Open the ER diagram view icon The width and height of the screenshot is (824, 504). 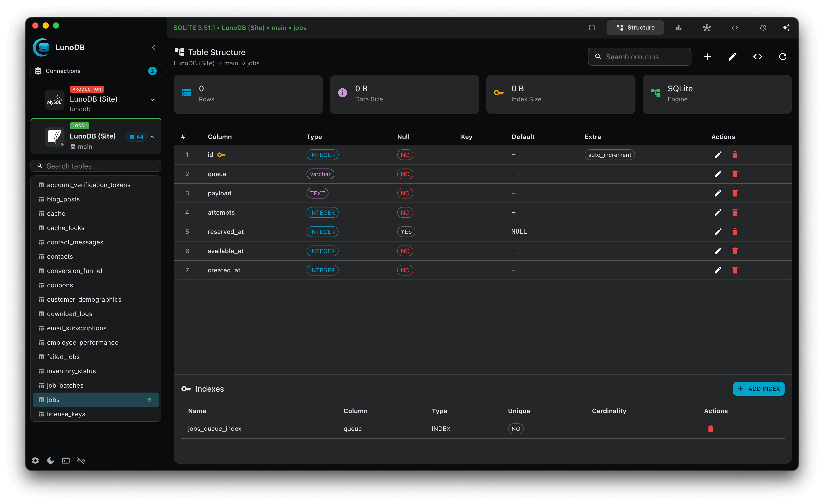click(x=707, y=27)
